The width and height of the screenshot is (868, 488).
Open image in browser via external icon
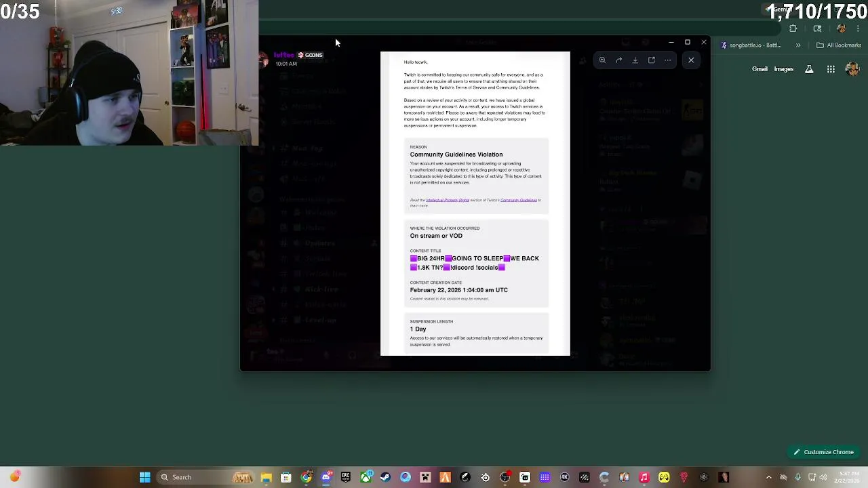pyautogui.click(x=652, y=60)
